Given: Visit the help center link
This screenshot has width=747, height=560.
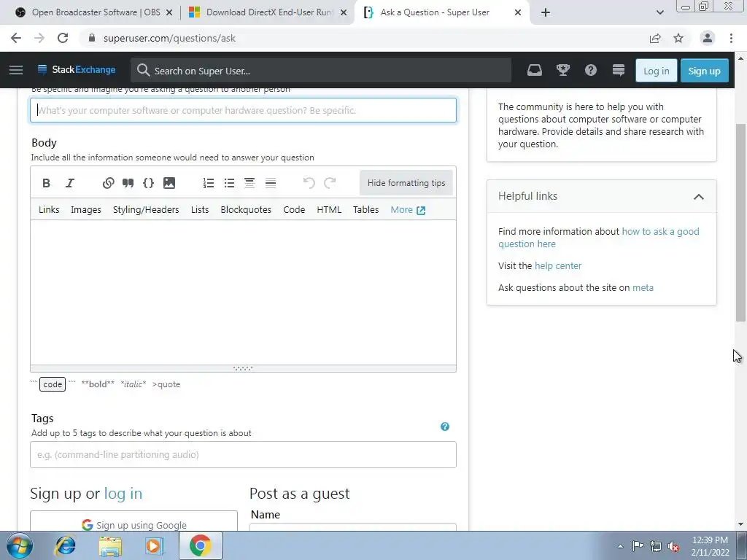Looking at the screenshot, I should (x=558, y=265).
